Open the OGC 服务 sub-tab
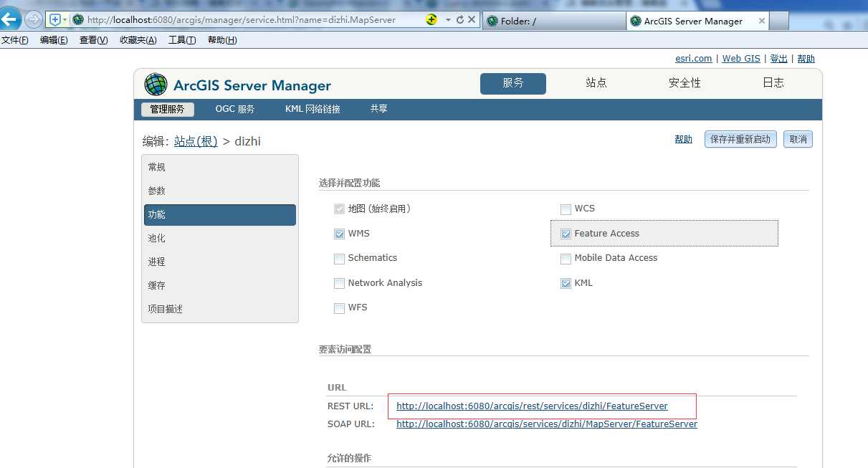The height and width of the screenshot is (468, 868). [x=235, y=110]
